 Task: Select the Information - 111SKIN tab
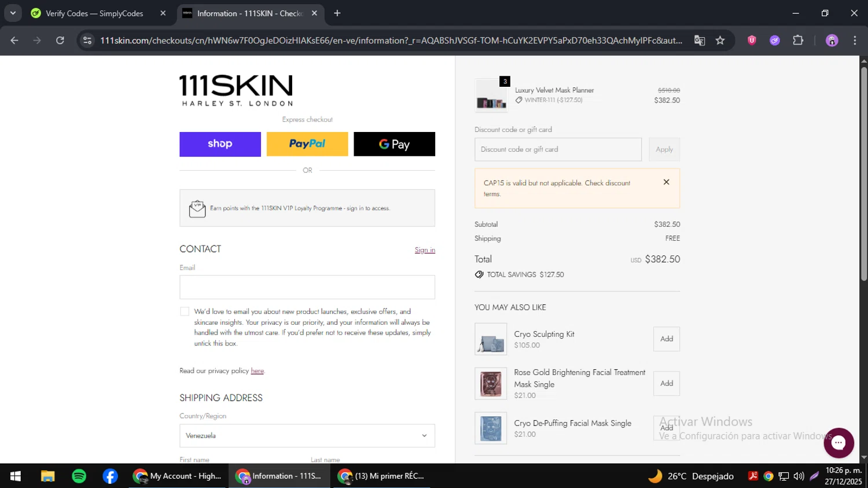coord(249,13)
